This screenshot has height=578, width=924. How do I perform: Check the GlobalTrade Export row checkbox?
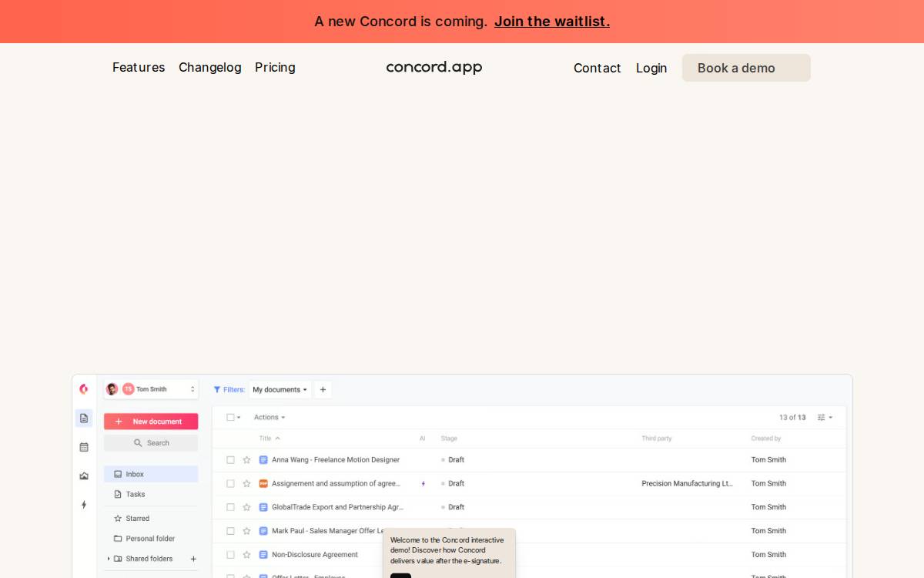point(230,507)
